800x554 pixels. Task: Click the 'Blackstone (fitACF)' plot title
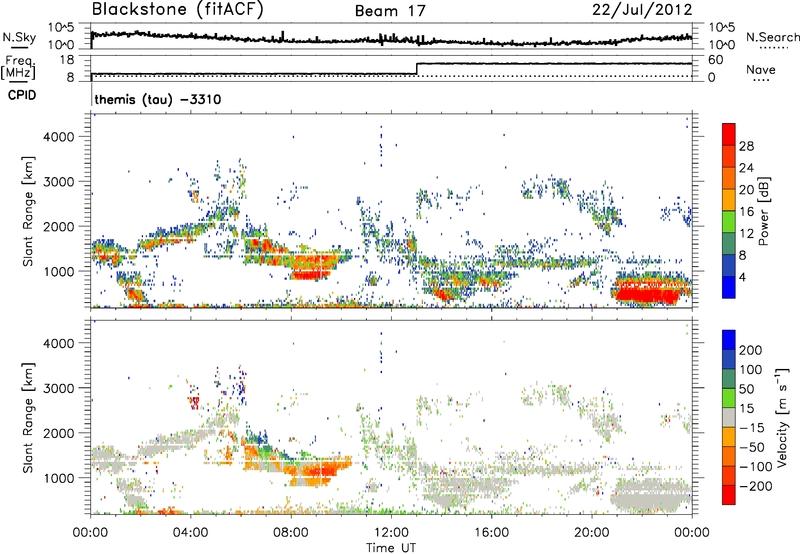178,9
